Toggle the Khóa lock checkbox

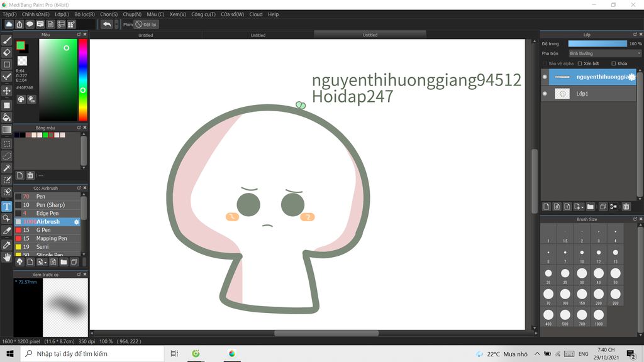[614, 63]
